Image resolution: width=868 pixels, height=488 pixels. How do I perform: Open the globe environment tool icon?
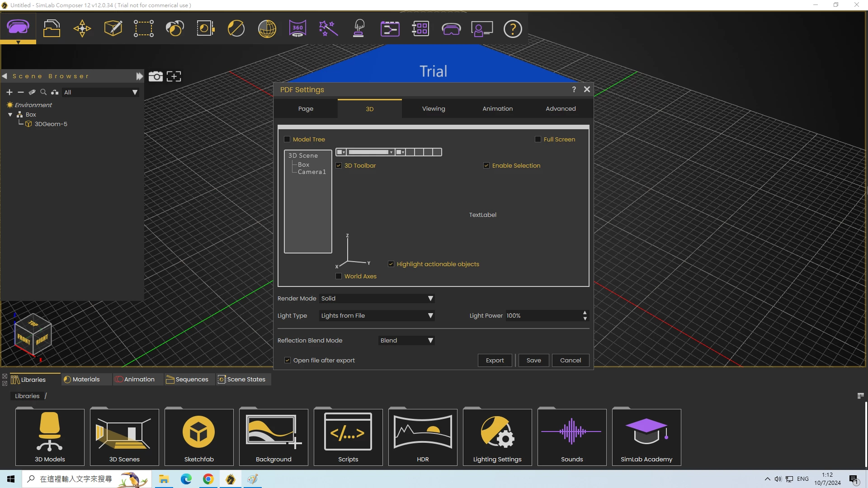coord(267,28)
